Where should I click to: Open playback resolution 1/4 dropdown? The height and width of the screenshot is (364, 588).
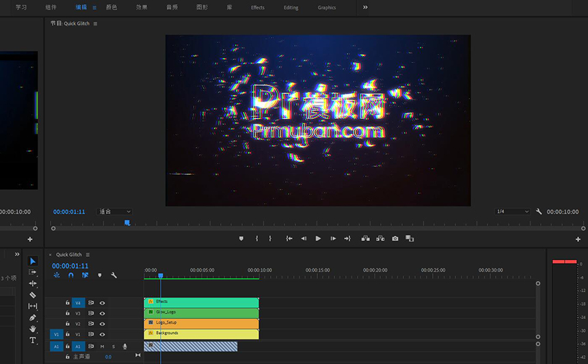[512, 212]
